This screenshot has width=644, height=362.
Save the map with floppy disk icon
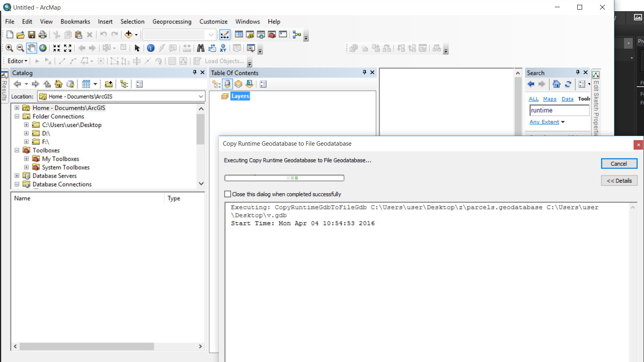click(32, 35)
